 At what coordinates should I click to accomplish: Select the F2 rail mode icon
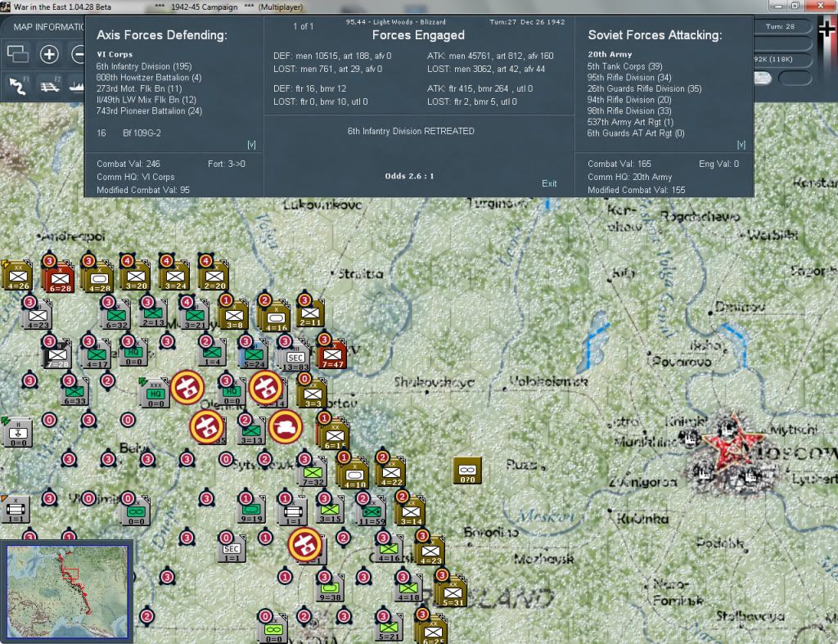click(50, 85)
